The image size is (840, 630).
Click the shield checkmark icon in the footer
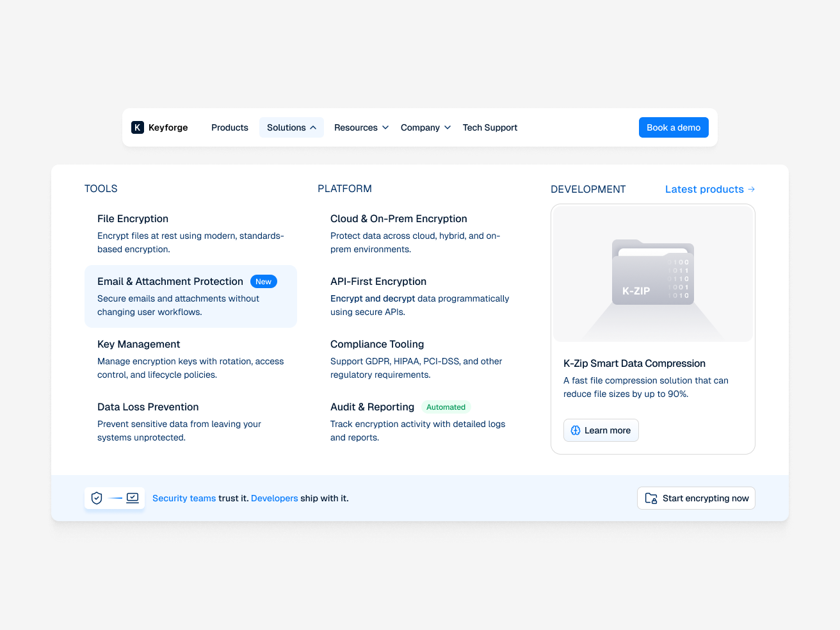(x=97, y=498)
